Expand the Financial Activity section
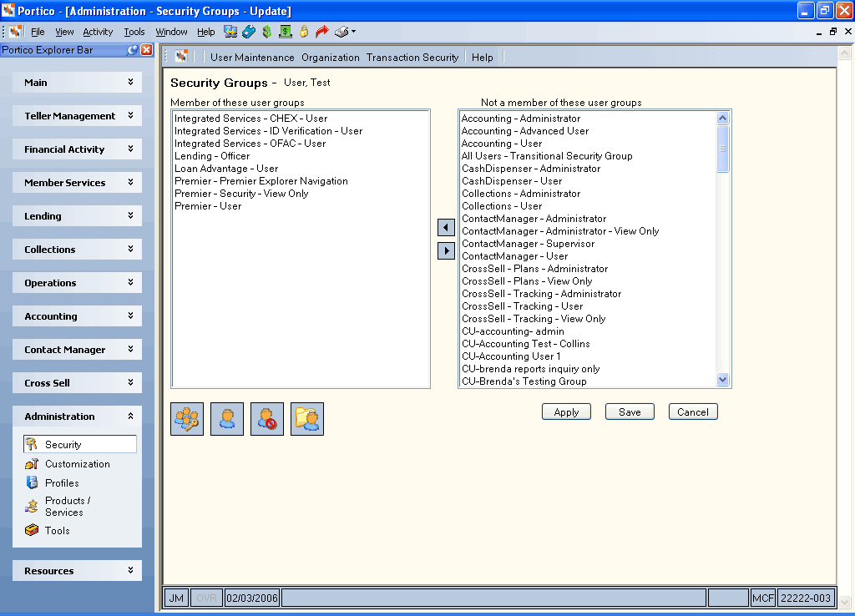The width and height of the screenshot is (855, 616). 77,149
